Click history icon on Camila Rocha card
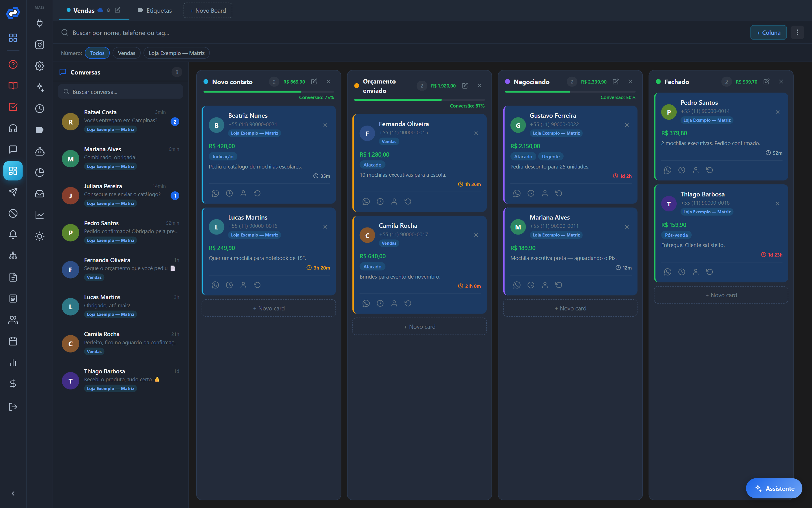Viewport: 812px width, 508px height. [408, 303]
